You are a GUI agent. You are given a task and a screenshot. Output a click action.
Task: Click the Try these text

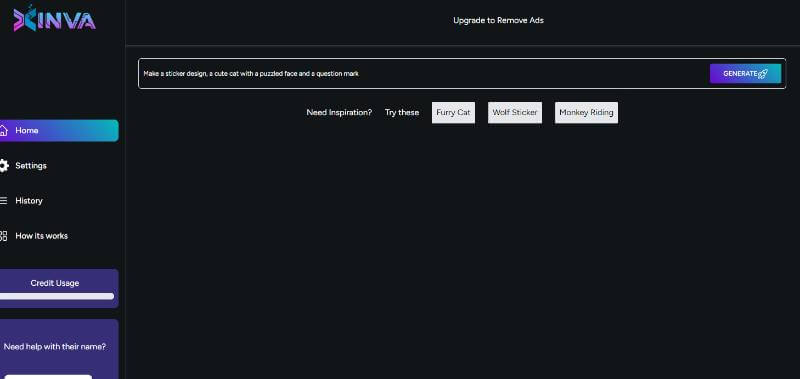[x=402, y=113]
